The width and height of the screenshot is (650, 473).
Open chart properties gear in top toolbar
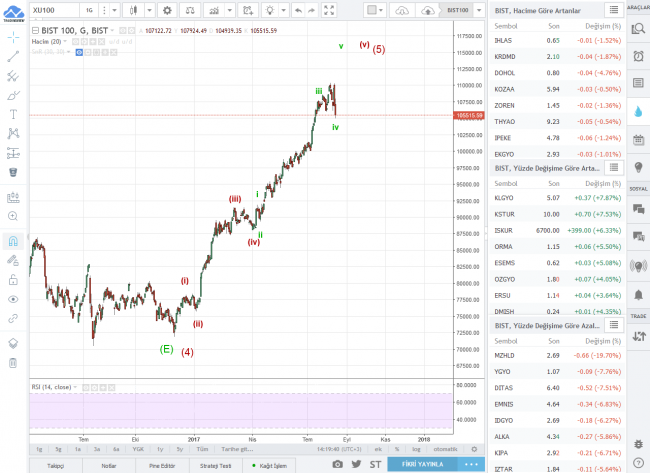click(167, 10)
